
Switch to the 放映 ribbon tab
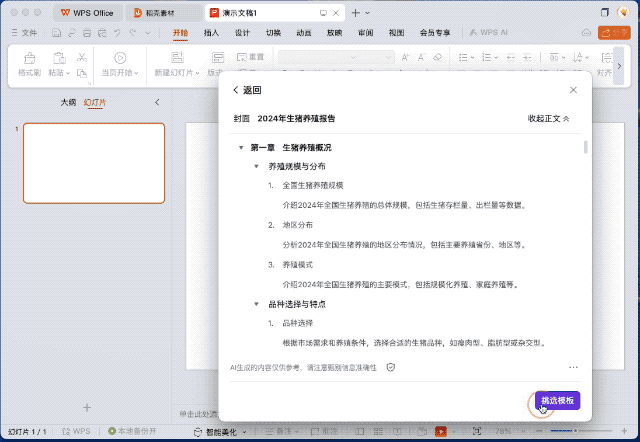(334, 33)
